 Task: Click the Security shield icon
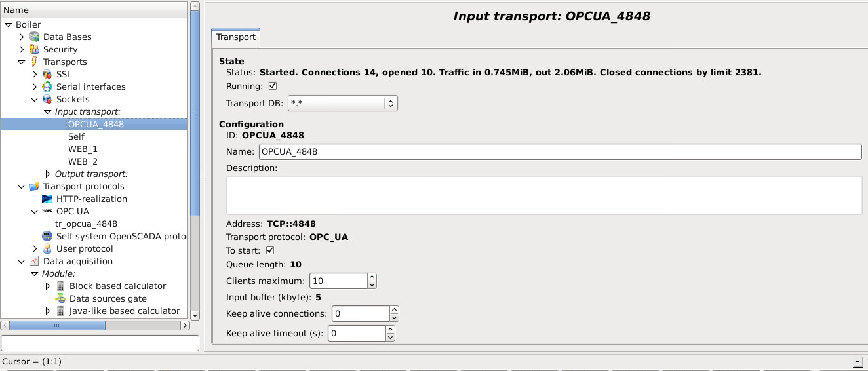point(34,50)
